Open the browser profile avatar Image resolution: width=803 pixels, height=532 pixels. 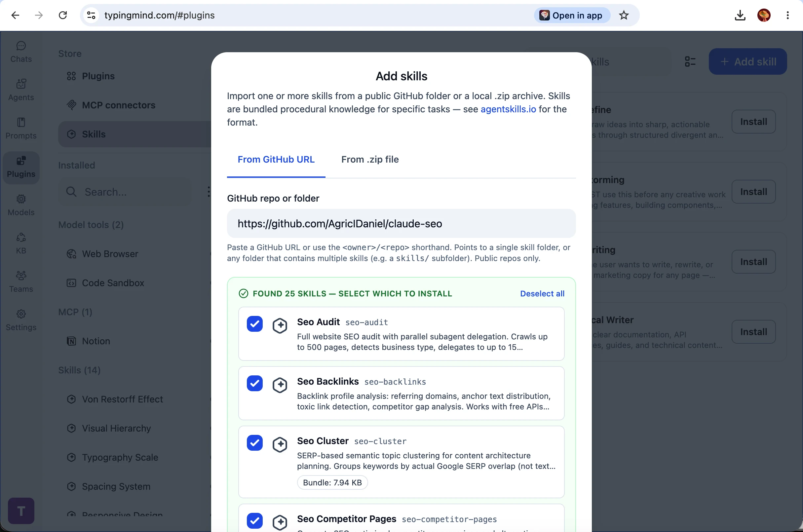(x=764, y=15)
